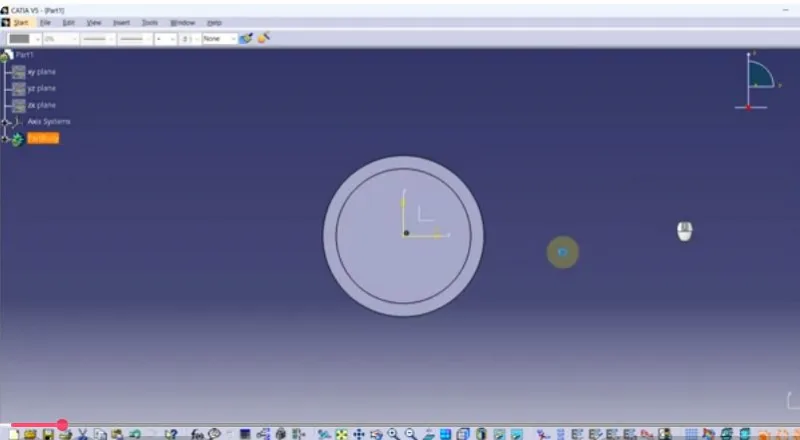
Task: Click the Fly Mode icon
Action: tap(324, 434)
